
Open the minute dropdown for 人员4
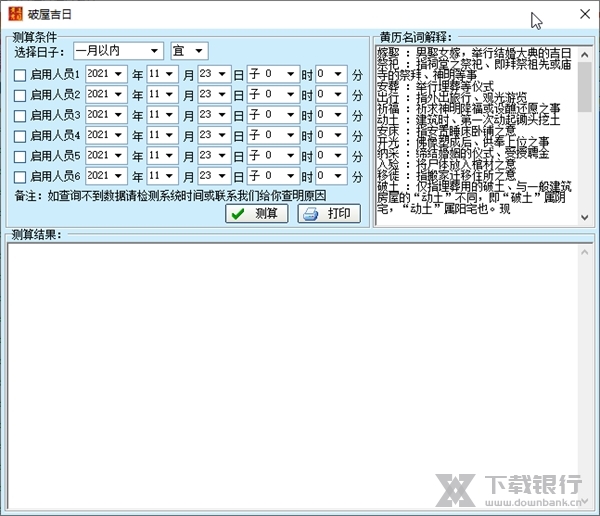tap(331, 135)
